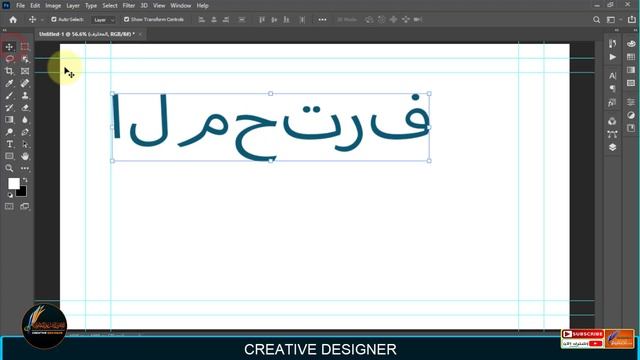The height and width of the screenshot is (360, 640).
Task: Select the Blur tool
Action: (25, 120)
